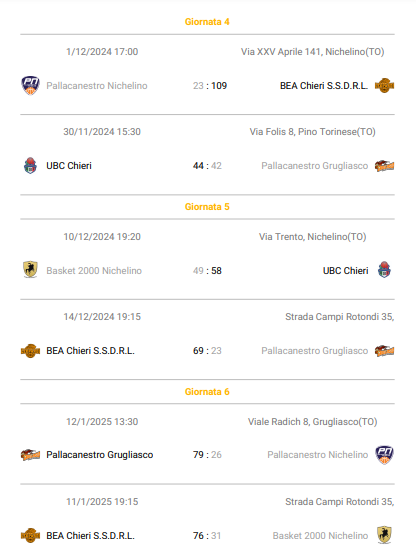
Task: Open the 23 : 109 match score
Action: click(x=210, y=86)
